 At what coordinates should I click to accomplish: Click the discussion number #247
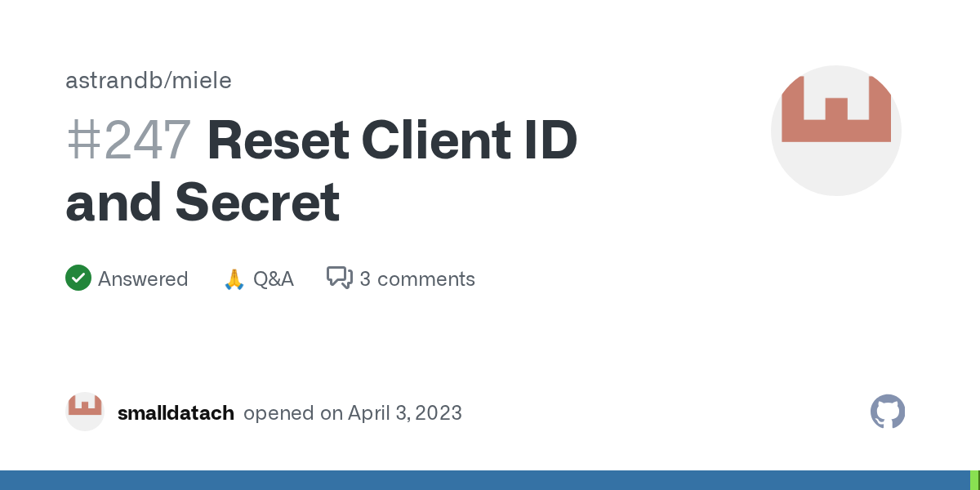(x=129, y=140)
